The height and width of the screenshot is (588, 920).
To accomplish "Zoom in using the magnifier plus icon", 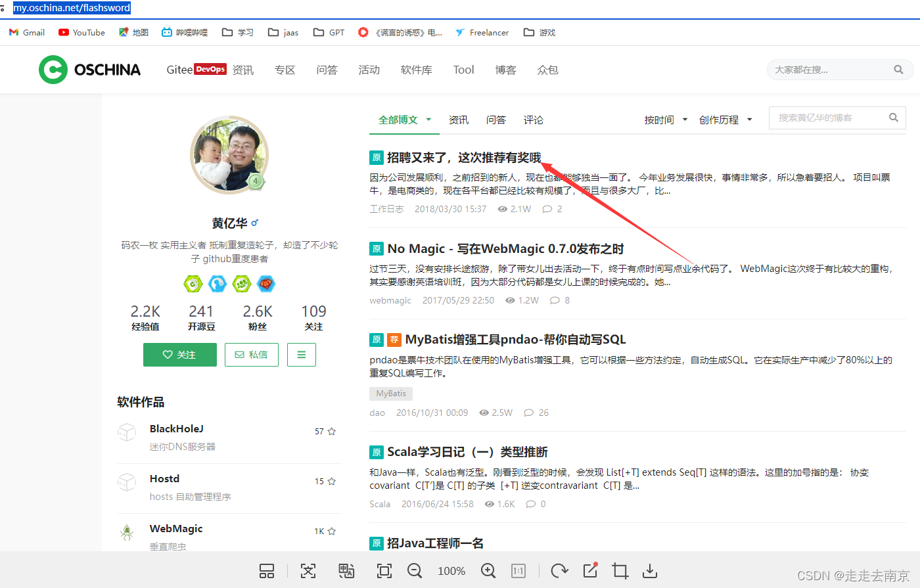I will click(488, 570).
